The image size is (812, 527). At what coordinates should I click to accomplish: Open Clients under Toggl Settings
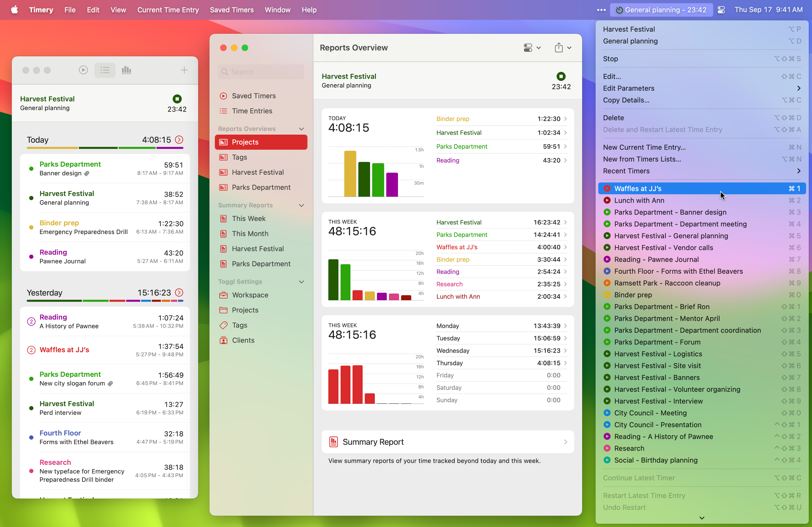[x=261, y=340]
